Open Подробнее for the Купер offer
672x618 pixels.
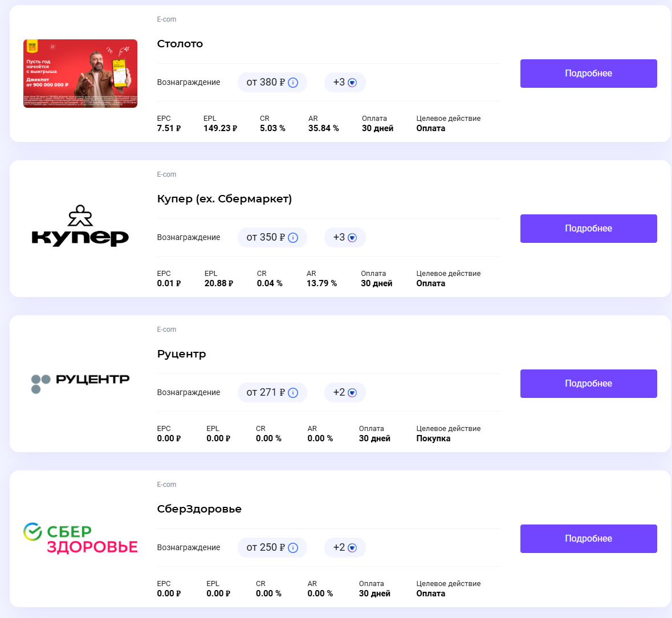coord(588,229)
